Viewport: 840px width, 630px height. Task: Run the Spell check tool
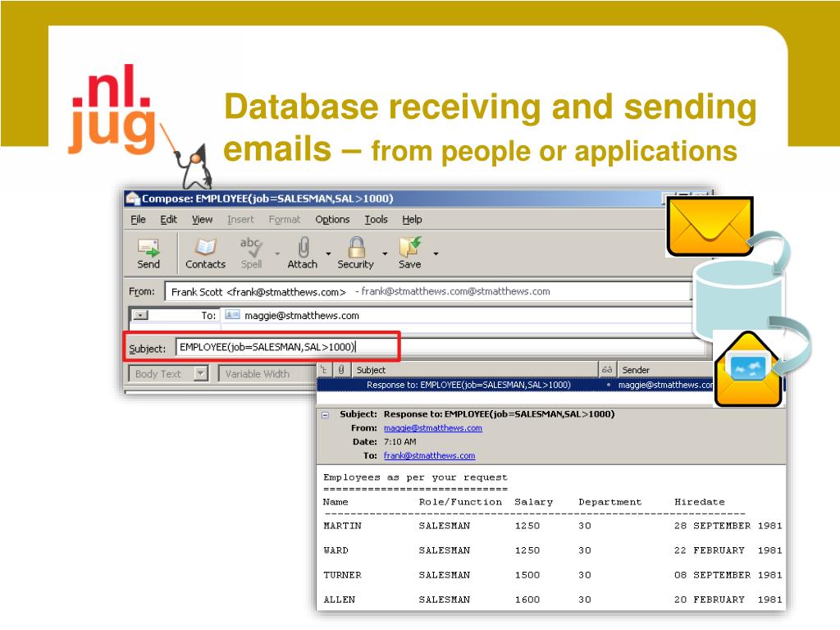click(x=251, y=253)
